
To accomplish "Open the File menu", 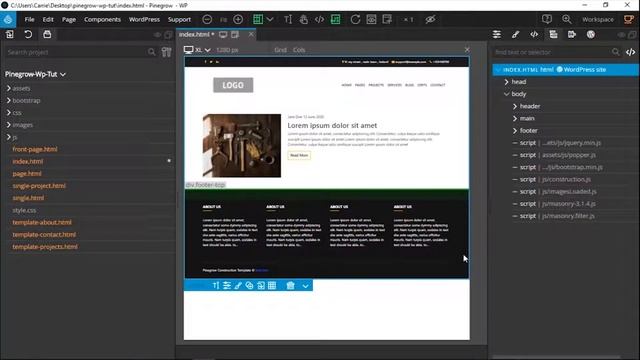I will 29,19.
